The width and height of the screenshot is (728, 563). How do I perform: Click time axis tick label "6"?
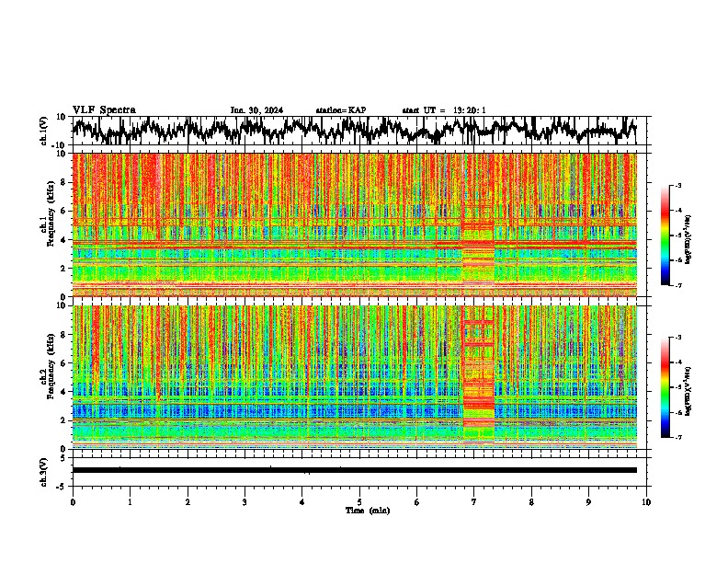point(417,502)
